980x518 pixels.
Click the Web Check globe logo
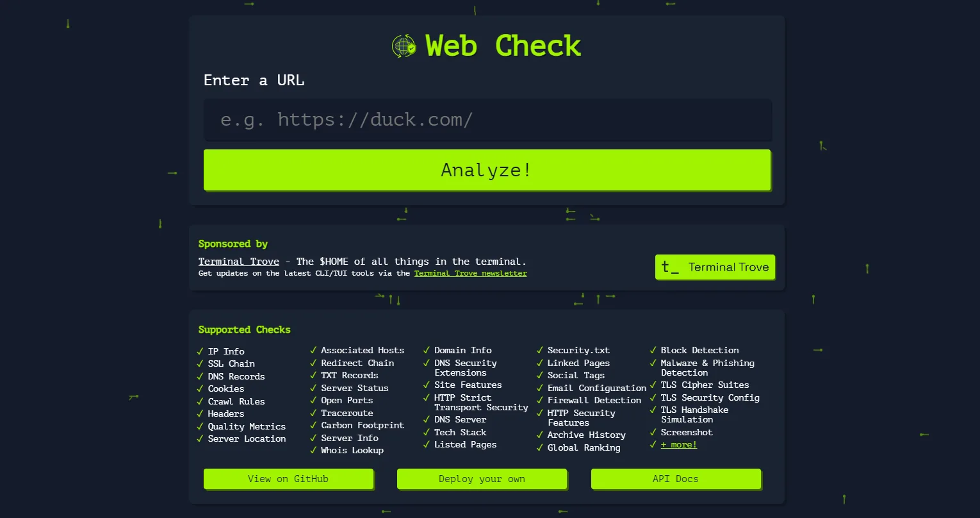tap(403, 46)
